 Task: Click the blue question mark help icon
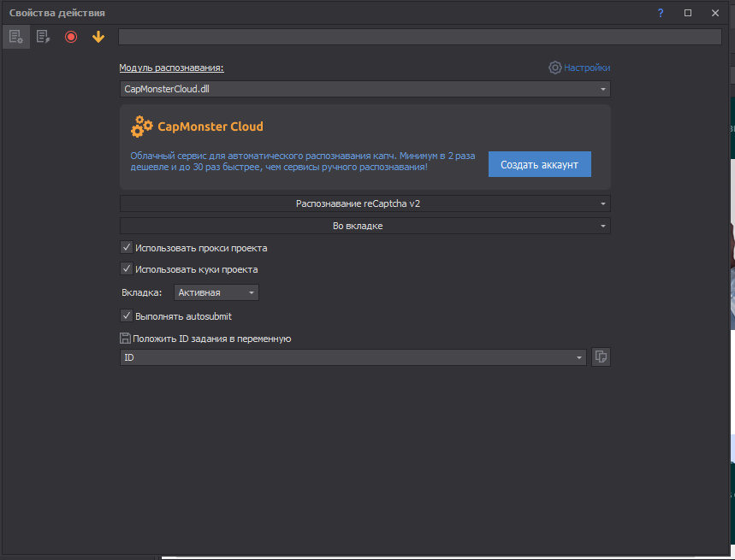661,13
